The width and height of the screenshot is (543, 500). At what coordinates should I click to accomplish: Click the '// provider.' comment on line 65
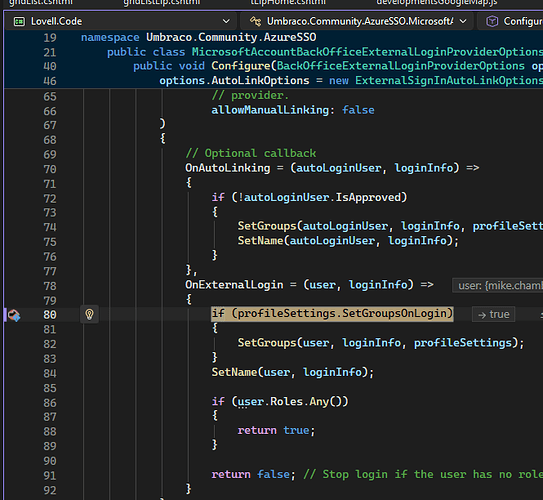[250, 96]
